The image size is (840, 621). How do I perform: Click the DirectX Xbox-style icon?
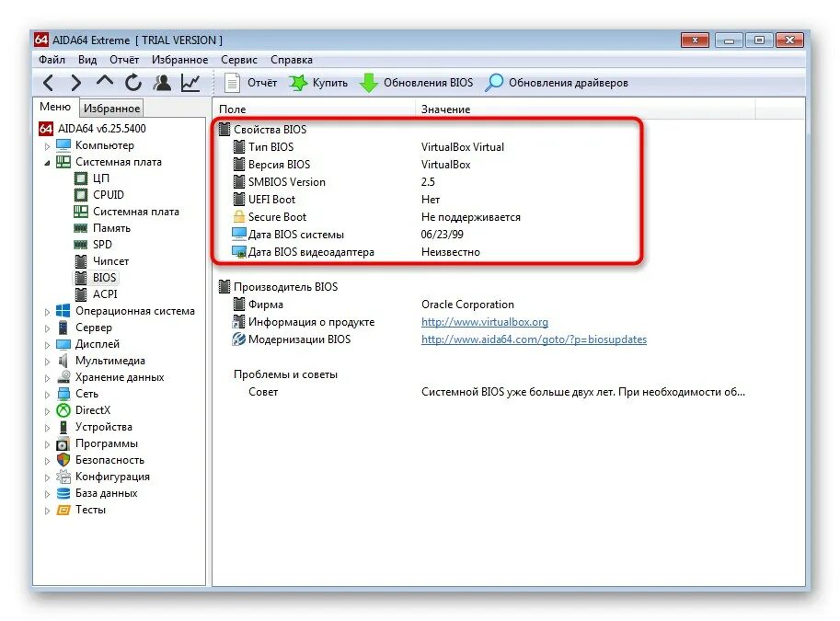pyautogui.click(x=63, y=410)
